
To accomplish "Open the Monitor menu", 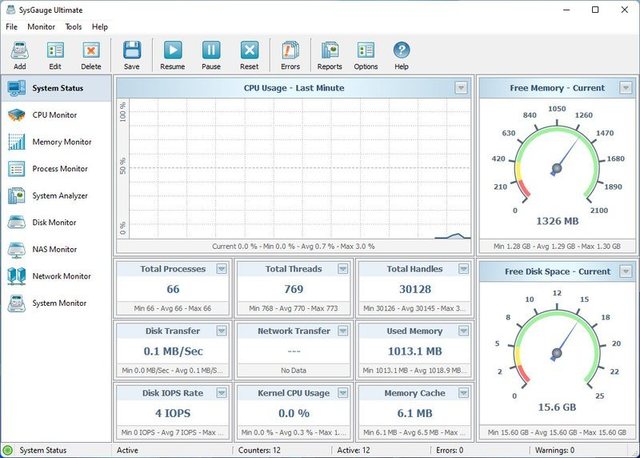I will click(x=41, y=26).
